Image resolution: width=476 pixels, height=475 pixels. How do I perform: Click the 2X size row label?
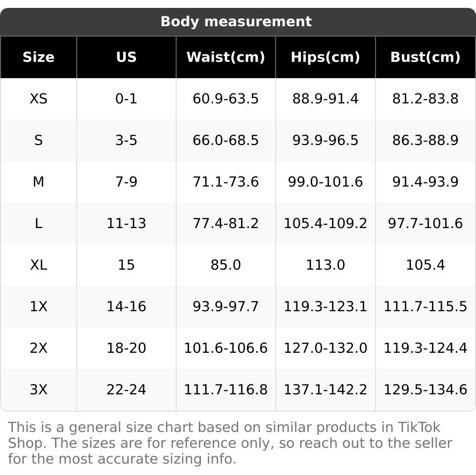pos(39,348)
